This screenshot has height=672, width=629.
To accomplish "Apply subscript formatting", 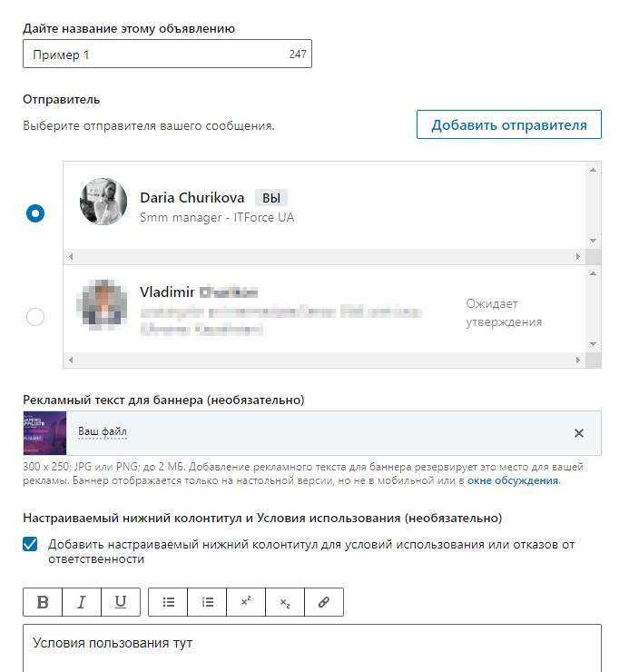I will [285, 602].
